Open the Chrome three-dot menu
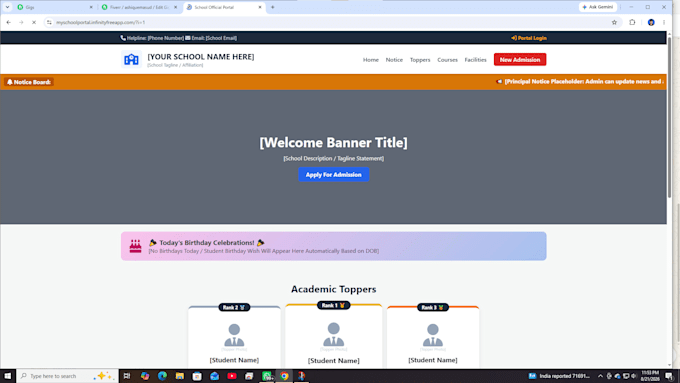Image resolution: width=680 pixels, height=383 pixels. click(x=664, y=22)
